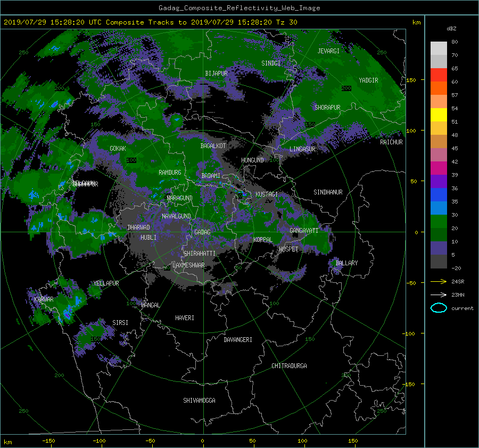Click the legend value -20
479x448 pixels.
[456, 268]
